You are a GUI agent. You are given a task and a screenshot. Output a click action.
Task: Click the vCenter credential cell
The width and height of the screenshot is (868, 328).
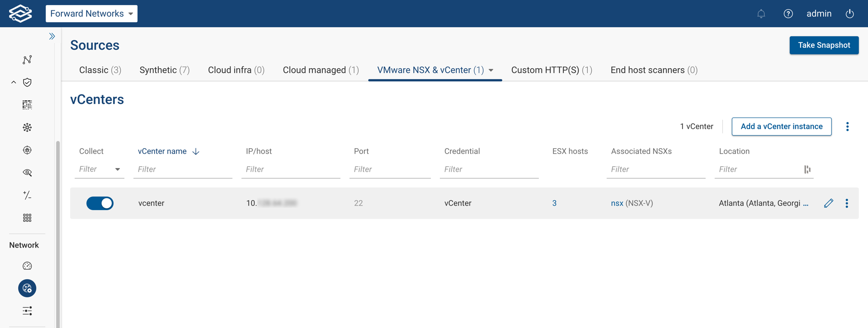(x=458, y=203)
